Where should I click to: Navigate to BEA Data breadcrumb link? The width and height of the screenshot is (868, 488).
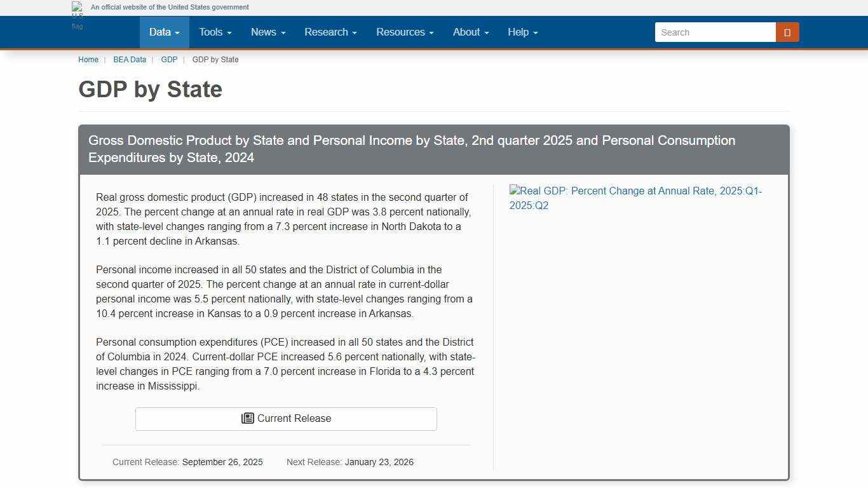130,60
